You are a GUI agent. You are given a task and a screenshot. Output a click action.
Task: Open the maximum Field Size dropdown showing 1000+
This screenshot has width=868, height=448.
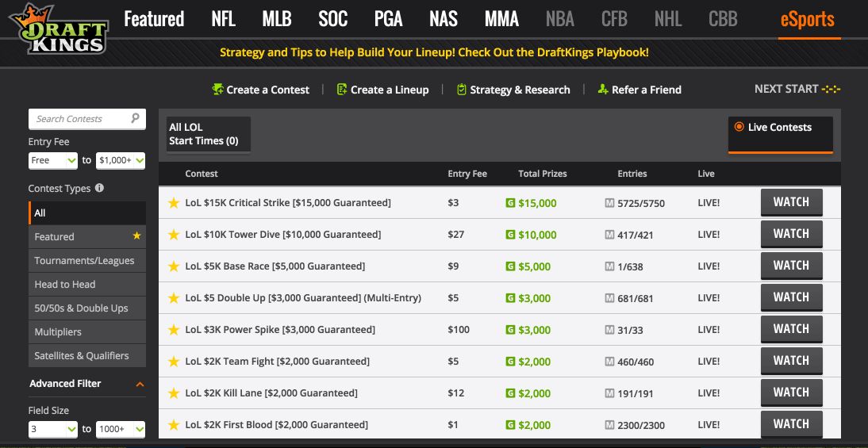121,429
